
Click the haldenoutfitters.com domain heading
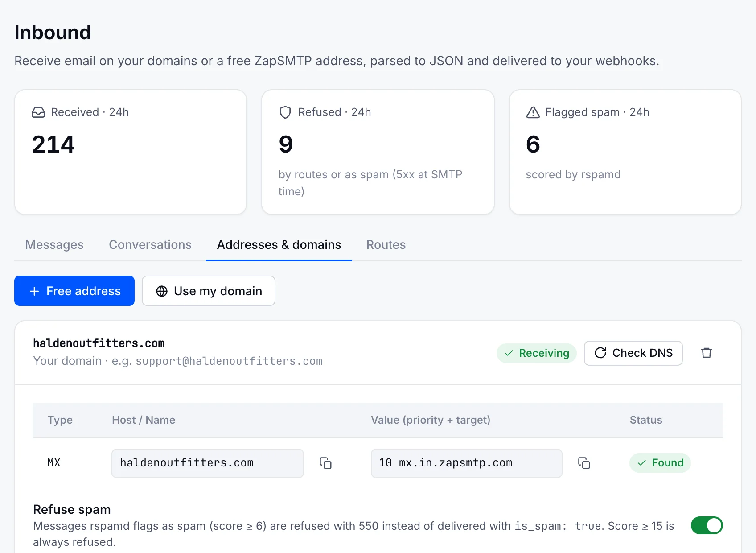point(99,343)
